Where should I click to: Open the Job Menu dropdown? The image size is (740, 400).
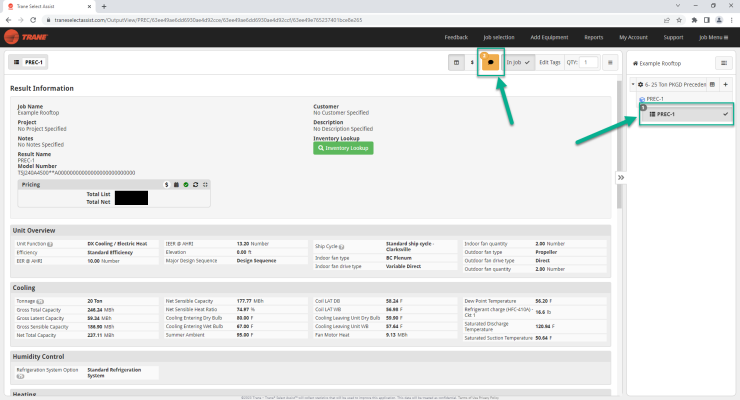(713, 37)
